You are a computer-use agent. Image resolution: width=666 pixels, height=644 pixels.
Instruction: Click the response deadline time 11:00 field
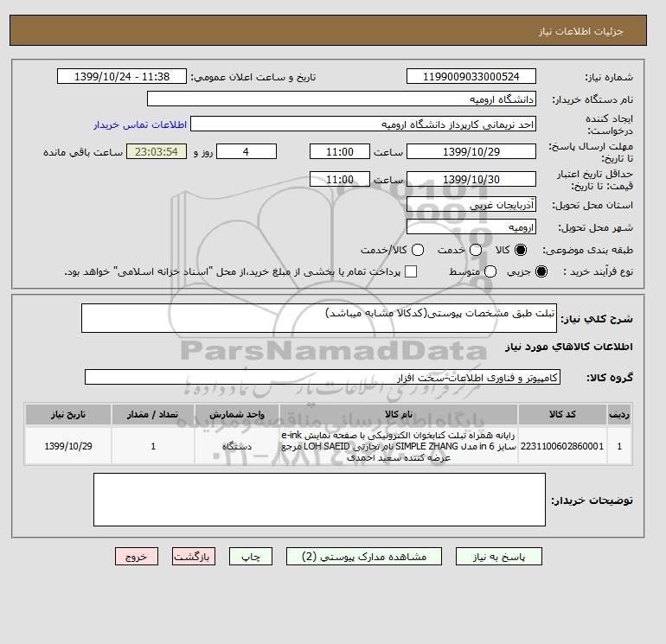pyautogui.click(x=340, y=151)
